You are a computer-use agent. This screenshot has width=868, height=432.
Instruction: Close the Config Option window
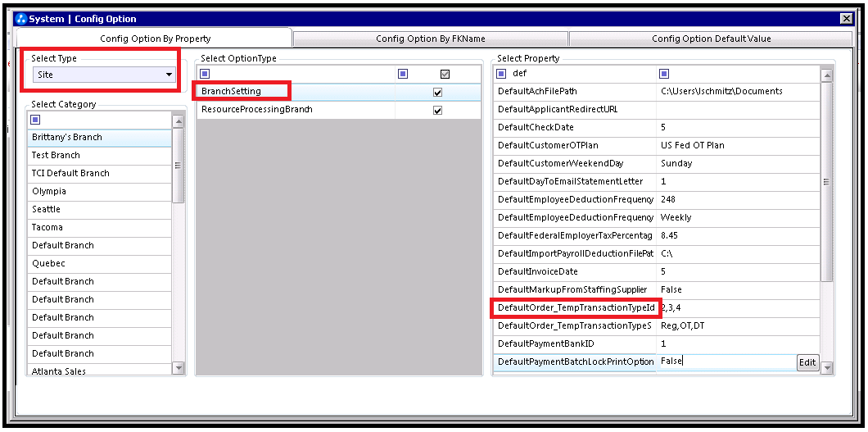tap(846, 19)
